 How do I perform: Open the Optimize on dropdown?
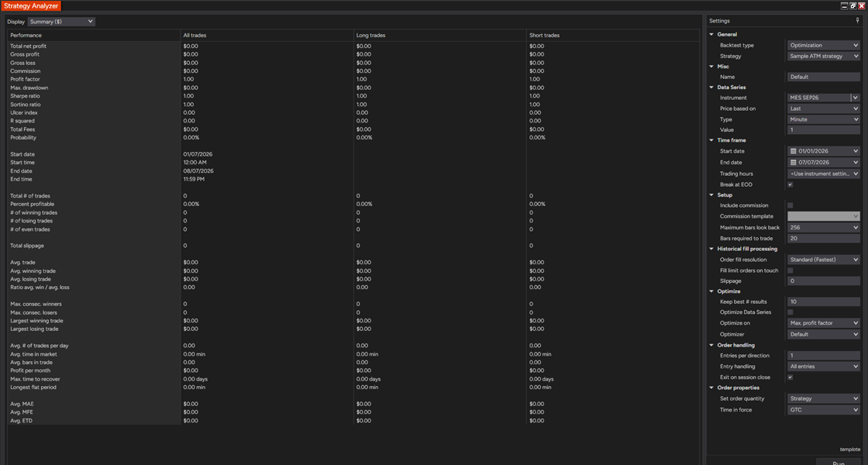pos(824,322)
